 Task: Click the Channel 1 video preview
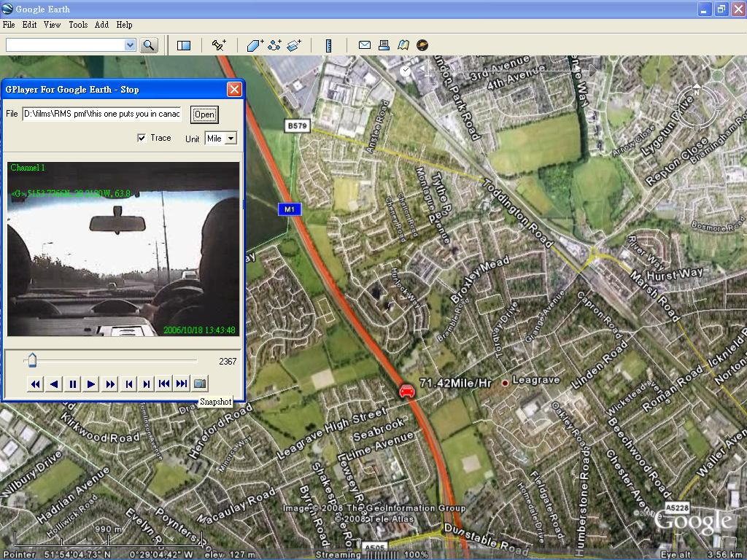point(123,249)
